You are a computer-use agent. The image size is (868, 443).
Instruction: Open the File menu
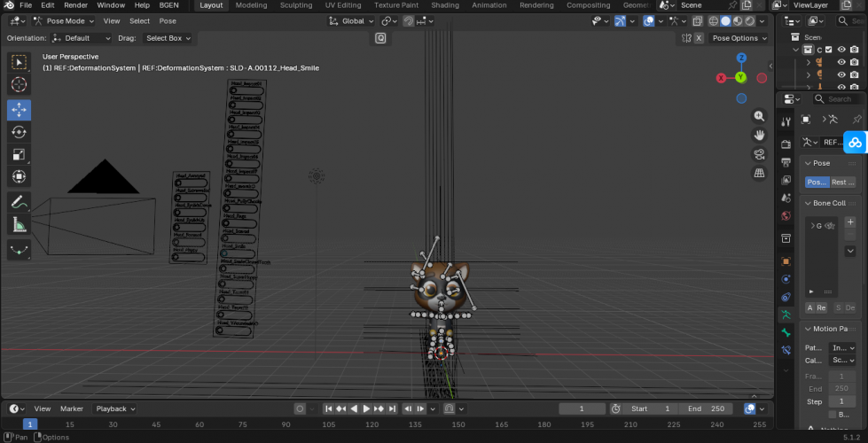[26, 5]
